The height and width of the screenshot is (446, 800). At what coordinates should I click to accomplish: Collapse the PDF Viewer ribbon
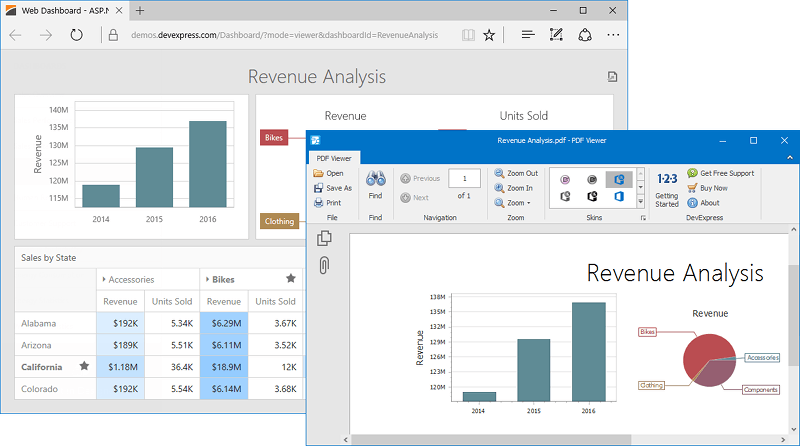click(x=789, y=158)
